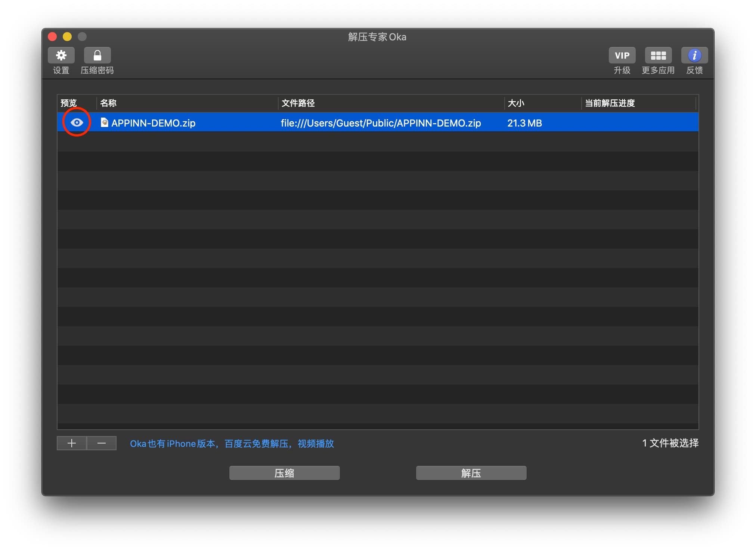This screenshot has height=551, width=756.
Task: Preview APPINN-DEMO.zip with the eye icon
Action: pyautogui.click(x=77, y=122)
